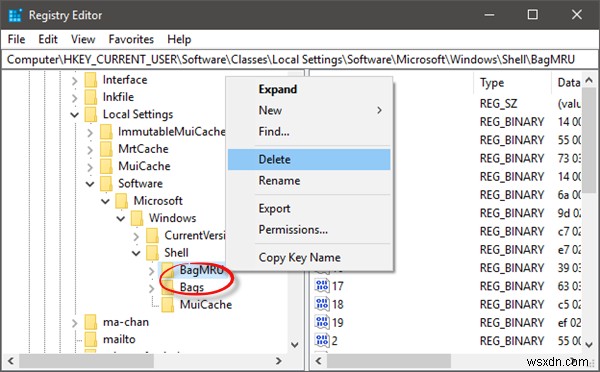Click binary value icon for entry 19

(322, 323)
